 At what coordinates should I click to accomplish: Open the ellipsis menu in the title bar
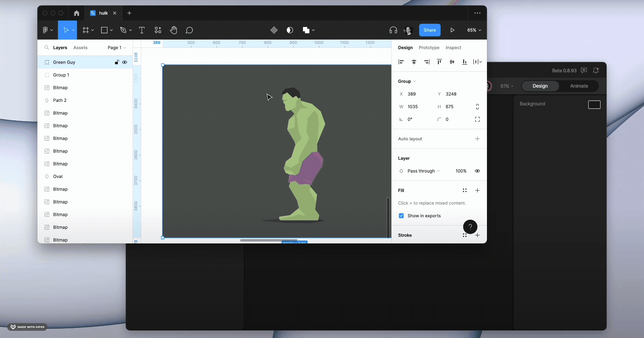[477, 13]
